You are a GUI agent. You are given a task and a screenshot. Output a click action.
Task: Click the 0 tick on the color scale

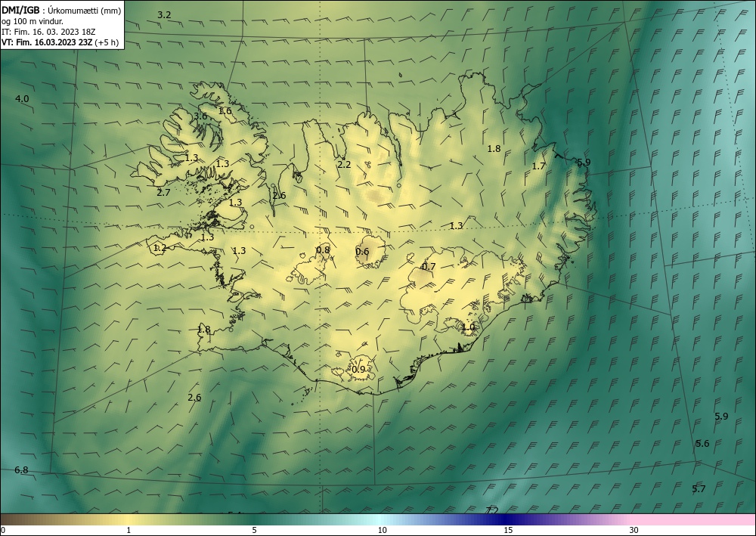[x=3, y=530]
